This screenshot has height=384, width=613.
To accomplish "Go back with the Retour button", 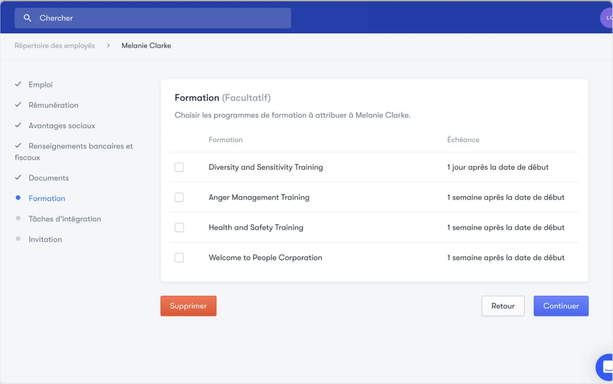I will tap(503, 306).
